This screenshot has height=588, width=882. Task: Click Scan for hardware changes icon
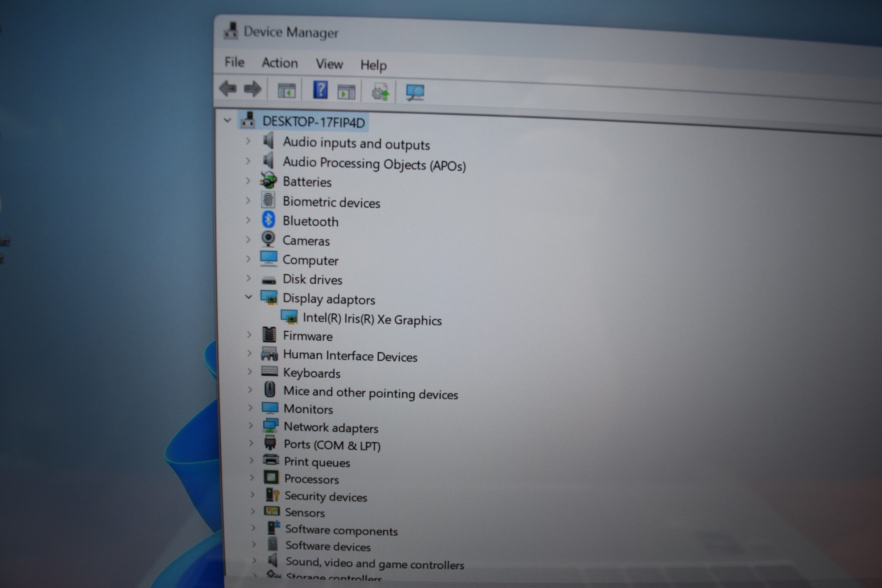click(415, 93)
